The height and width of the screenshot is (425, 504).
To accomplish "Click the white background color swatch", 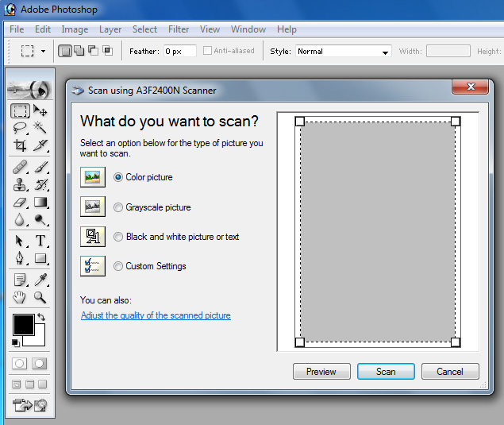I will click(x=38, y=339).
